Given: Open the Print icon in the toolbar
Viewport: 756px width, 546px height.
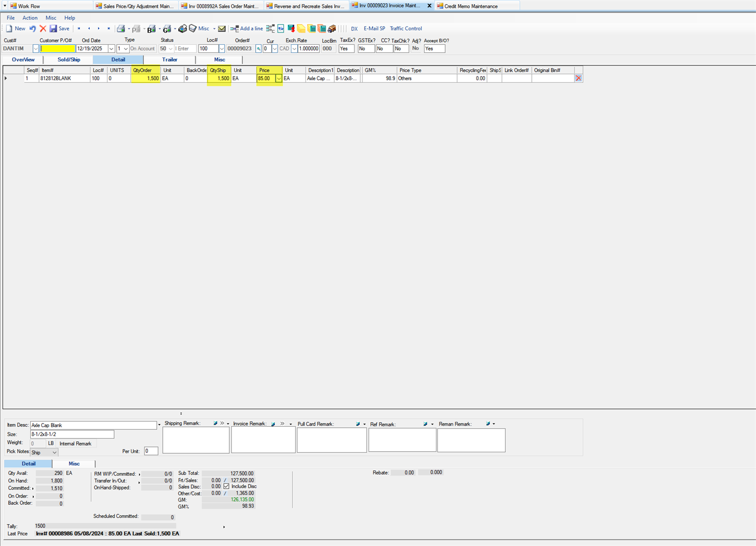Looking at the screenshot, I should (x=121, y=29).
